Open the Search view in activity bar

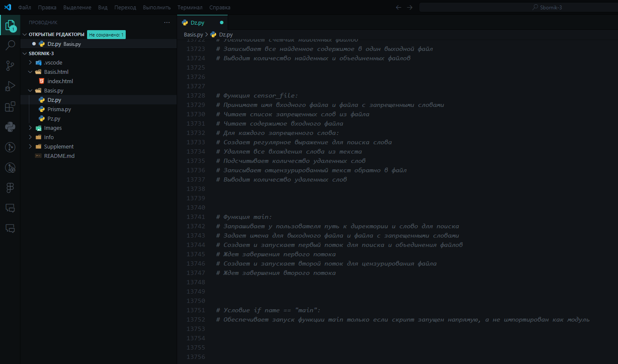[10, 45]
